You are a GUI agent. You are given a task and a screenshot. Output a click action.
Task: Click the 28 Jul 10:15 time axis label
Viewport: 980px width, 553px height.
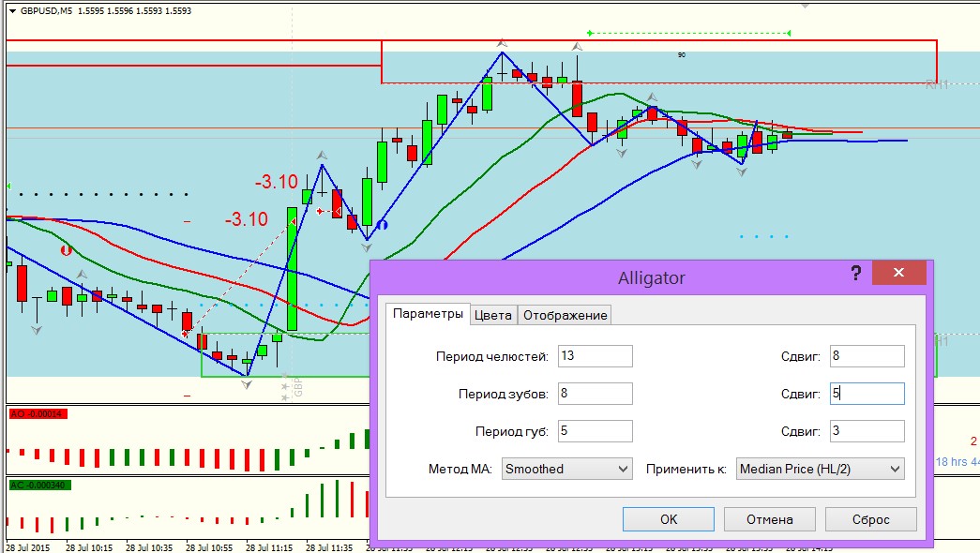(x=89, y=548)
